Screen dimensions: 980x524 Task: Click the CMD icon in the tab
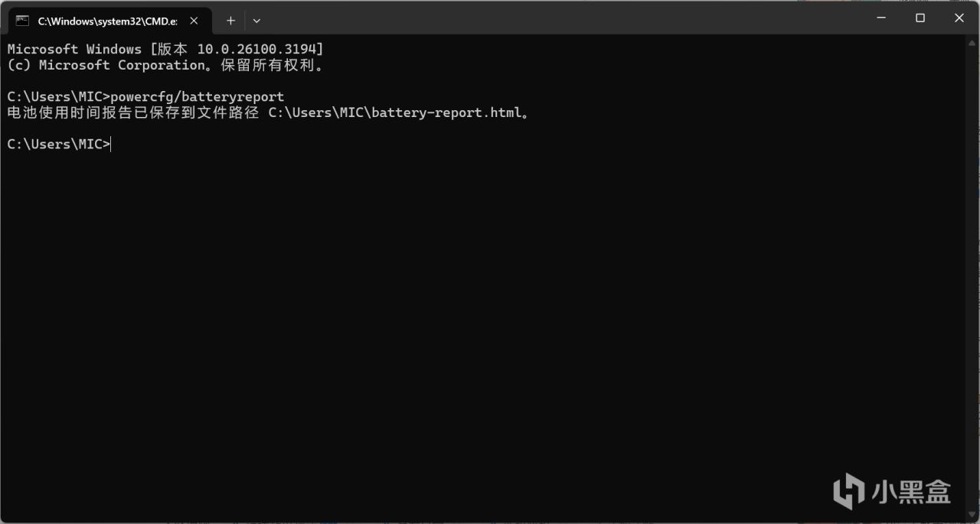22,21
